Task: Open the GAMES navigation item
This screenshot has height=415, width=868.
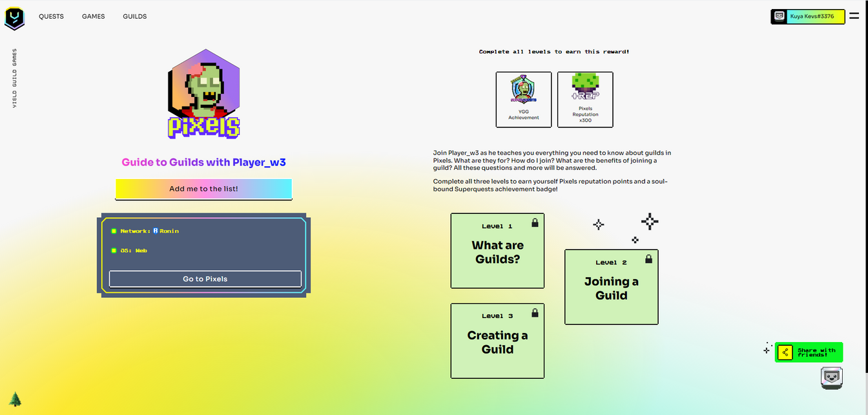Action: click(94, 17)
